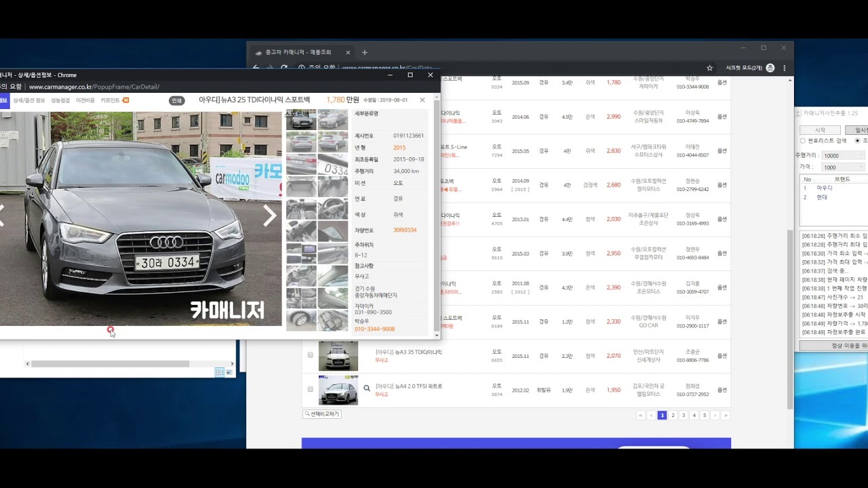Go to page 3 of listings
The height and width of the screenshot is (488, 868).
683,415
